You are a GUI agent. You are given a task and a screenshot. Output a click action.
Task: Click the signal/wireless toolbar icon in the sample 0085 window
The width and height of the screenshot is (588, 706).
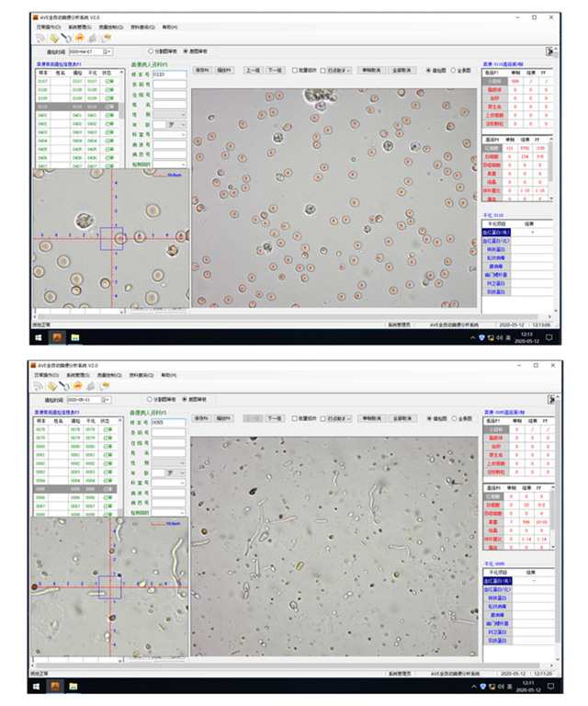pyautogui.click(x=39, y=386)
